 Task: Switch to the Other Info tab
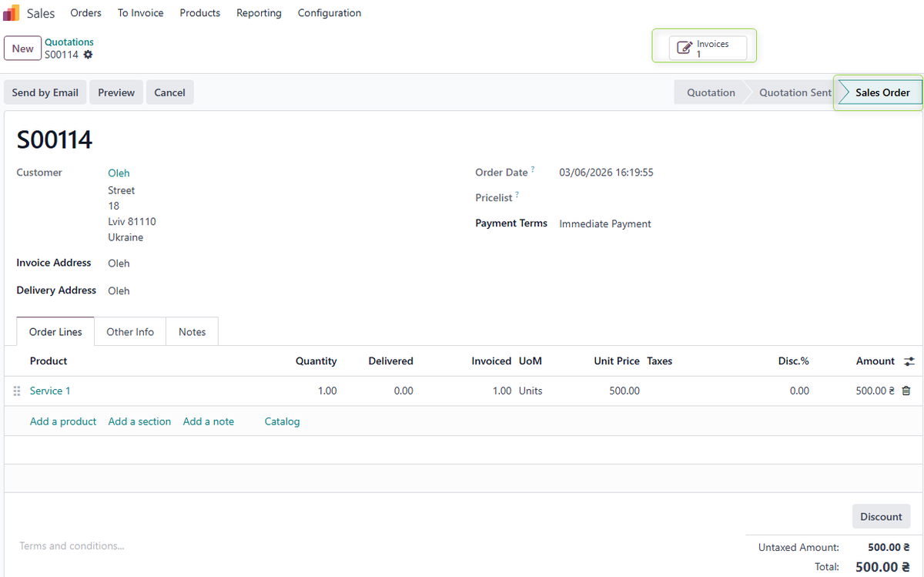click(x=129, y=331)
